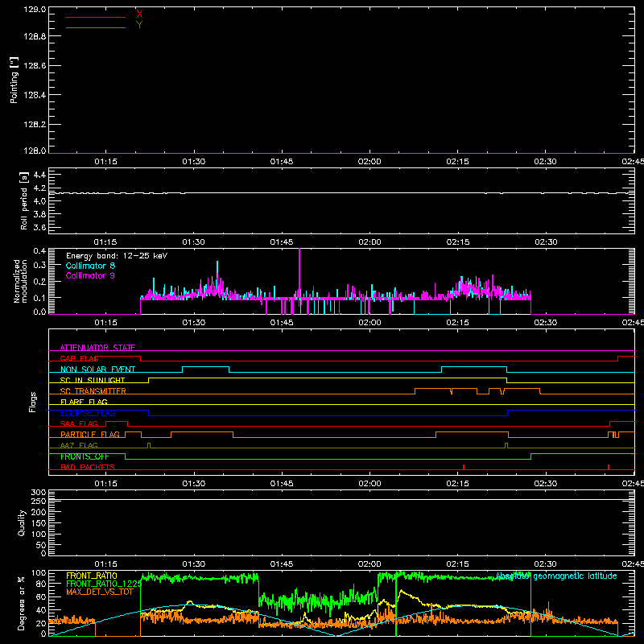Click the SC_IN_SUNLIGHT flag label
Image resolution: width=644 pixels, height=644 pixels.
click(93, 380)
